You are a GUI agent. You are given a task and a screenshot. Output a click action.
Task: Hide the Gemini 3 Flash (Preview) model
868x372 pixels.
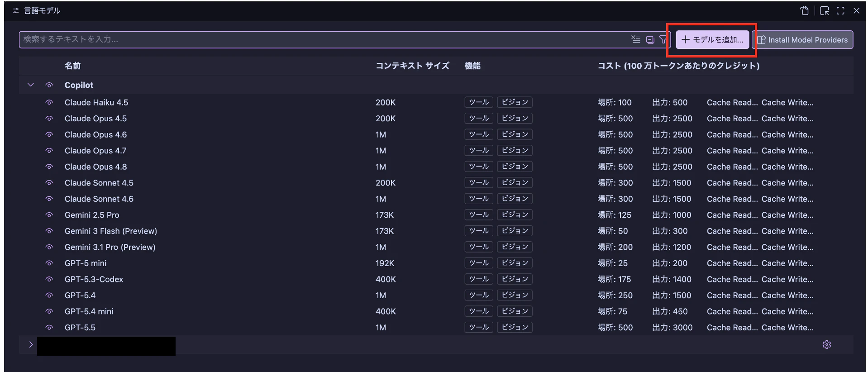(x=49, y=231)
